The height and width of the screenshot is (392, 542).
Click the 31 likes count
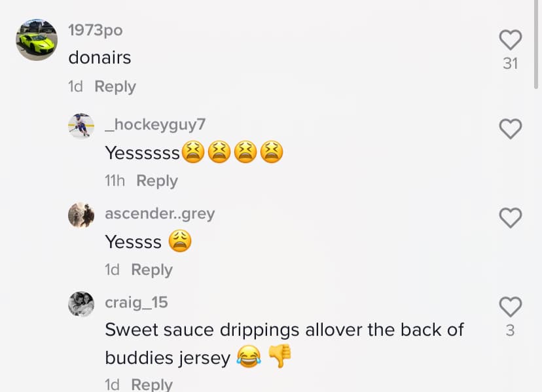click(x=510, y=63)
